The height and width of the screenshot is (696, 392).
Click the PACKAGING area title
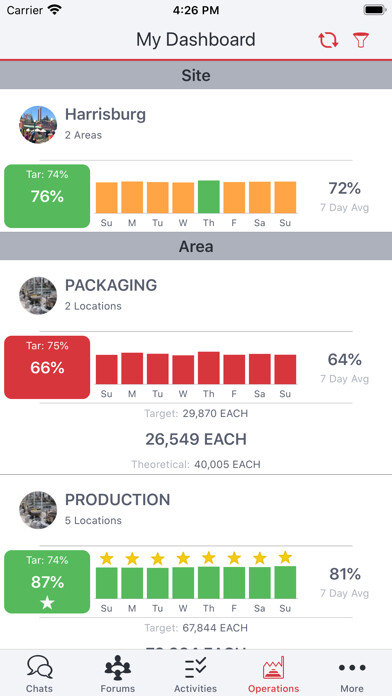pyautogui.click(x=111, y=285)
